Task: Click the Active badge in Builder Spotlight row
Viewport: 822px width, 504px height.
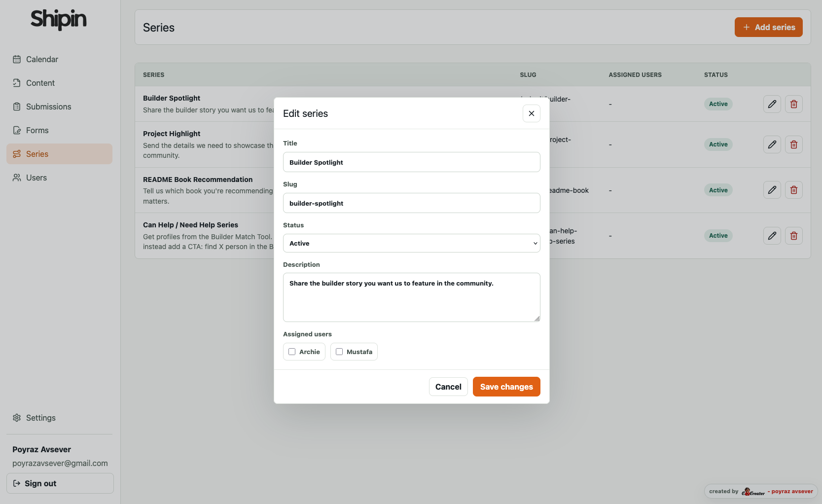Action: pos(718,104)
